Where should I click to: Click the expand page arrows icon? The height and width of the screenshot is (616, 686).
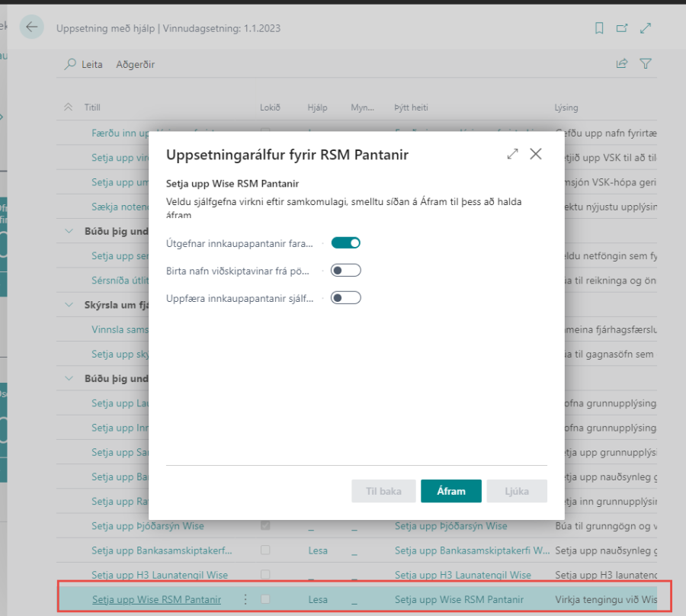pos(646,28)
